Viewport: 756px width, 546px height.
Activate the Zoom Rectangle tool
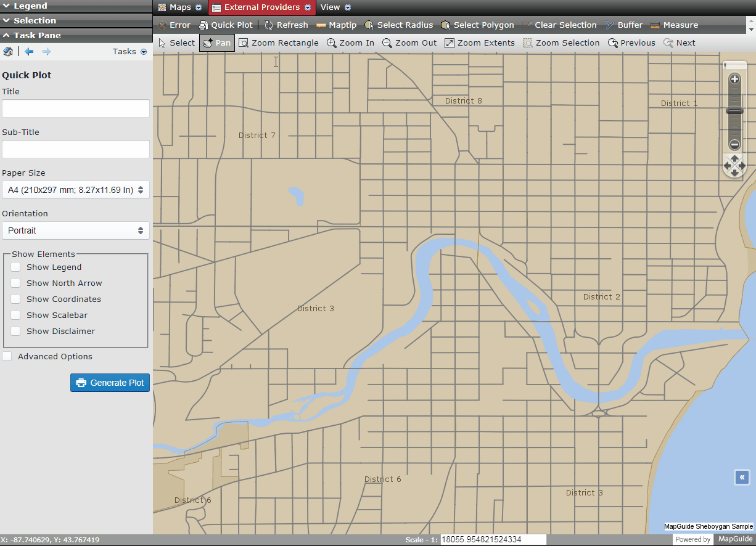pos(279,43)
